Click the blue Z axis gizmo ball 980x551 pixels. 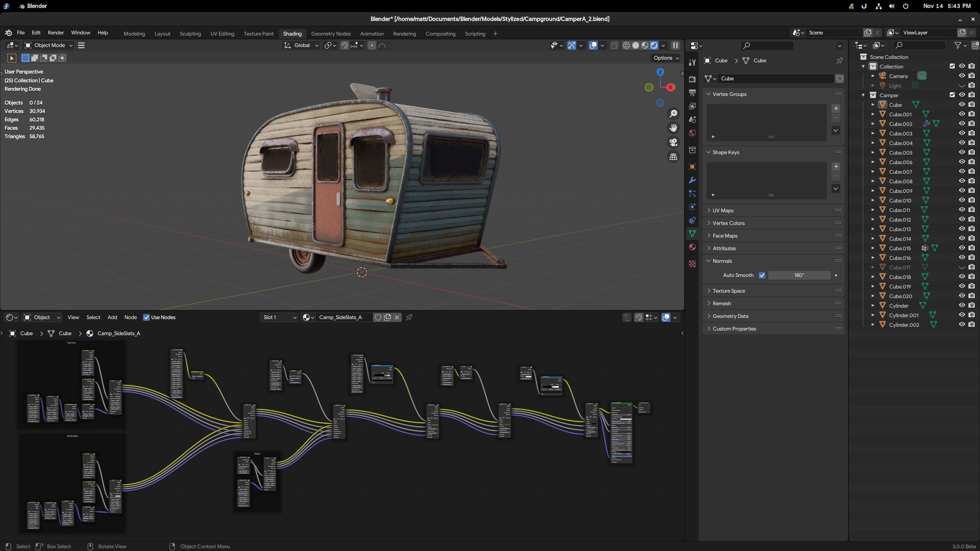[660, 72]
